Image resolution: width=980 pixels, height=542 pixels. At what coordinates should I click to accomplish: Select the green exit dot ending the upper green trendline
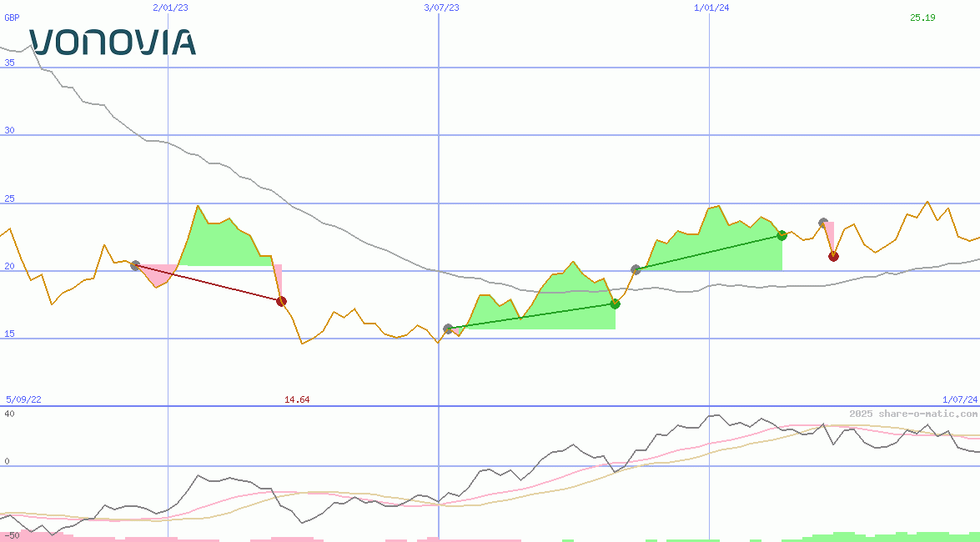tap(781, 235)
